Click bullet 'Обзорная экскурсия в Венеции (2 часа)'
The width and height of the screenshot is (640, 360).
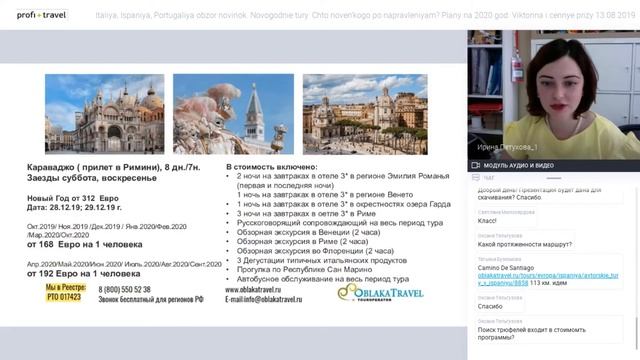pyautogui.click(x=308, y=232)
